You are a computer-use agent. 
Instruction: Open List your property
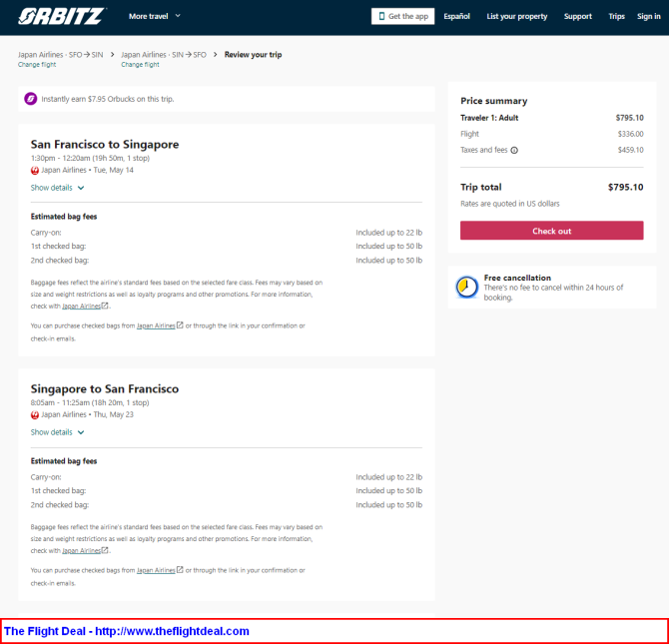coord(516,16)
